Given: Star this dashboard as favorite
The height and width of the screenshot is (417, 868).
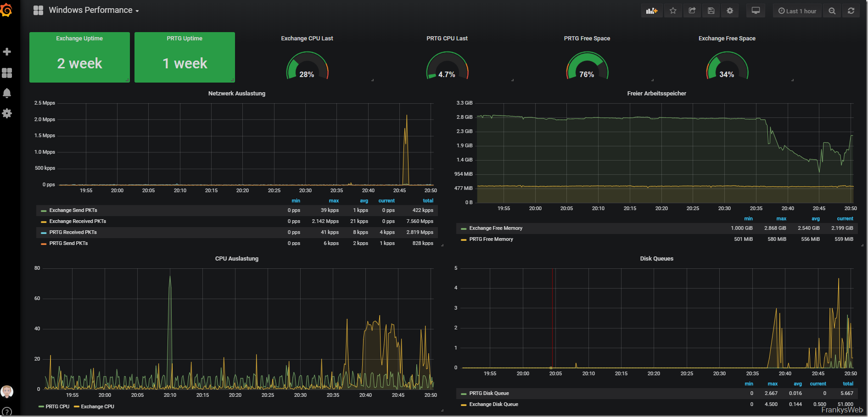Looking at the screenshot, I should click(x=673, y=11).
